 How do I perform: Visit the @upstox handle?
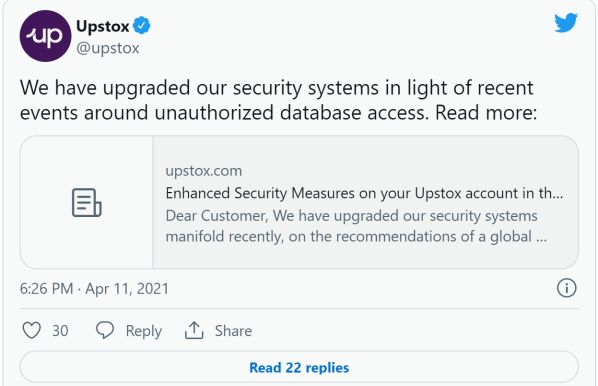[x=108, y=48]
